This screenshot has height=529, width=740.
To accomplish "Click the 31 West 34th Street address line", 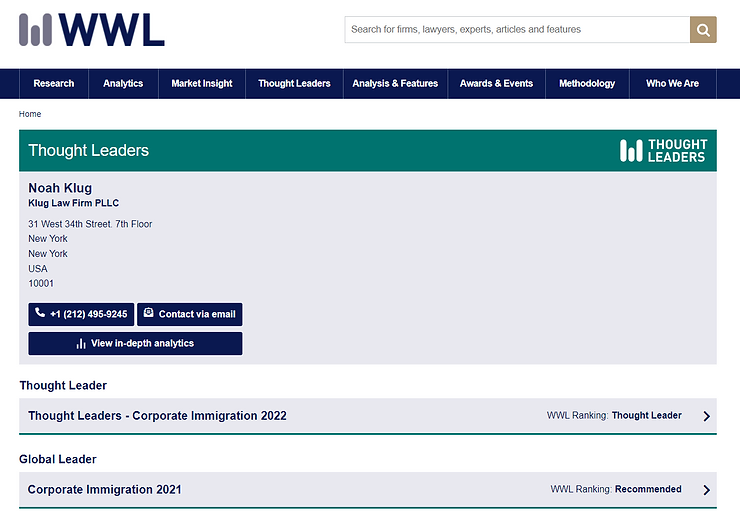I will 90,224.
